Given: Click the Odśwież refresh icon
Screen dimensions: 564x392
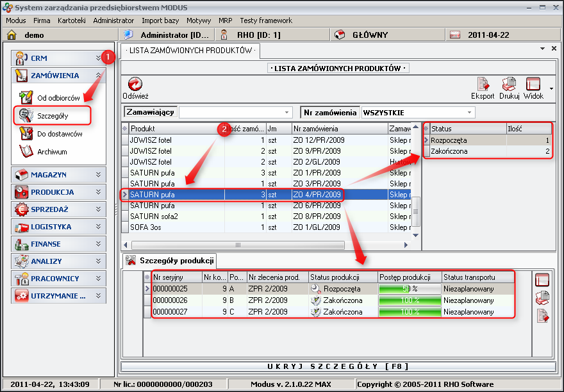Looking at the screenshot, I should click(x=135, y=85).
